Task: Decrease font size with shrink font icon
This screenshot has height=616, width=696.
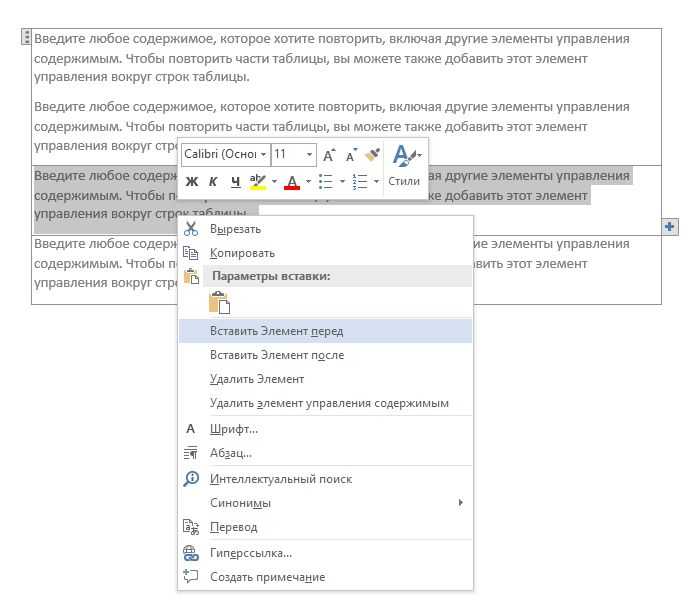Action: click(352, 155)
